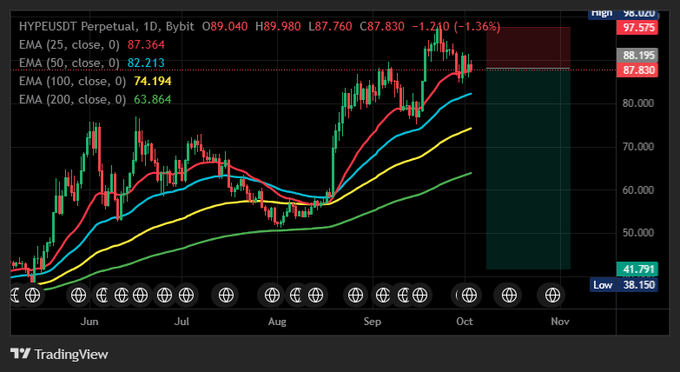Screen dimensions: 680x372
Task: Click the green target price label 41.791
Action: (x=637, y=269)
